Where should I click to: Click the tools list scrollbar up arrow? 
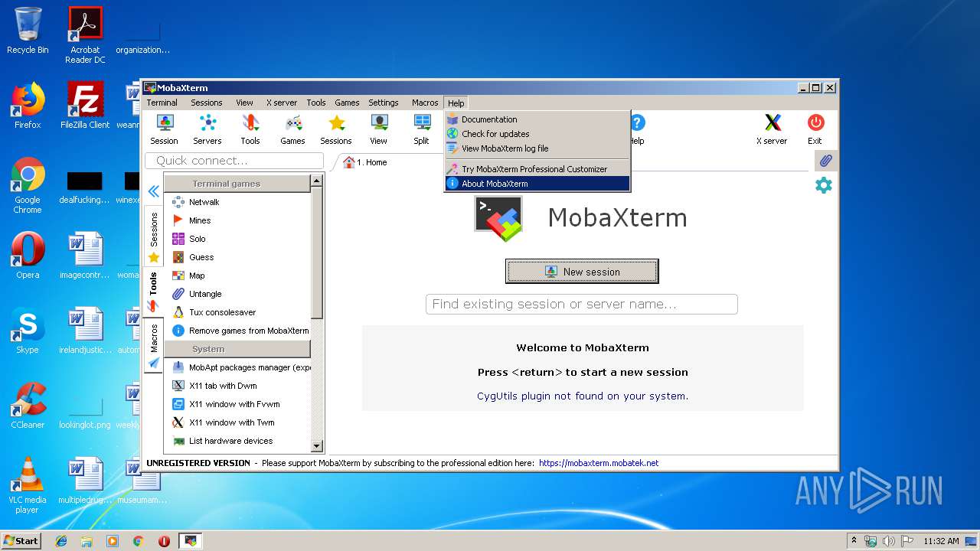[317, 182]
